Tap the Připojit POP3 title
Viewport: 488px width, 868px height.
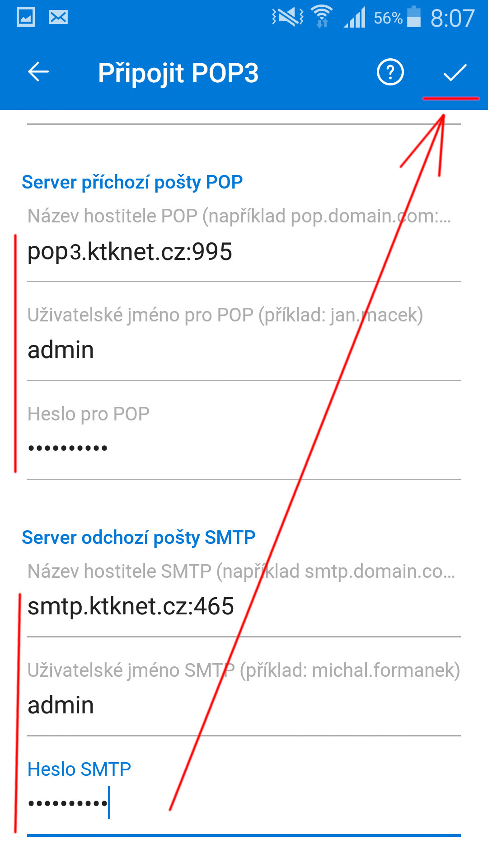pos(178,73)
